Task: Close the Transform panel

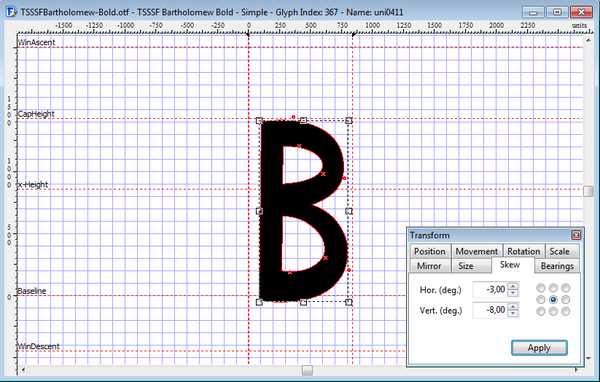Action: pos(576,235)
